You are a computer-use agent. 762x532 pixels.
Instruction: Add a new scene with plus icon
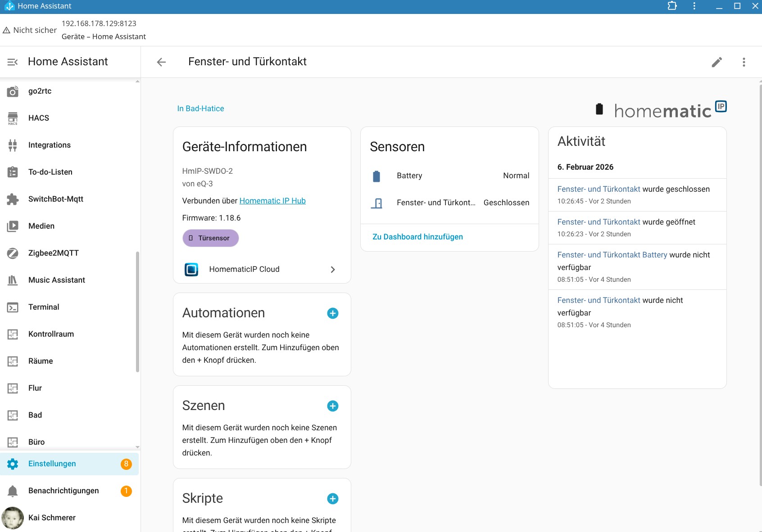tap(332, 406)
